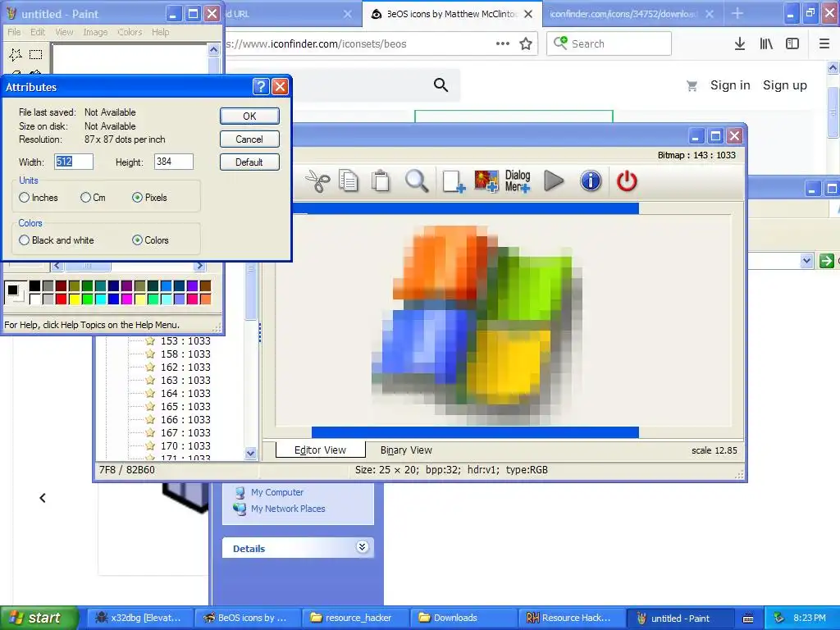This screenshot has width=840, height=630.
Task: Pick the black color swatch in palette row
Action: [x=34, y=286]
